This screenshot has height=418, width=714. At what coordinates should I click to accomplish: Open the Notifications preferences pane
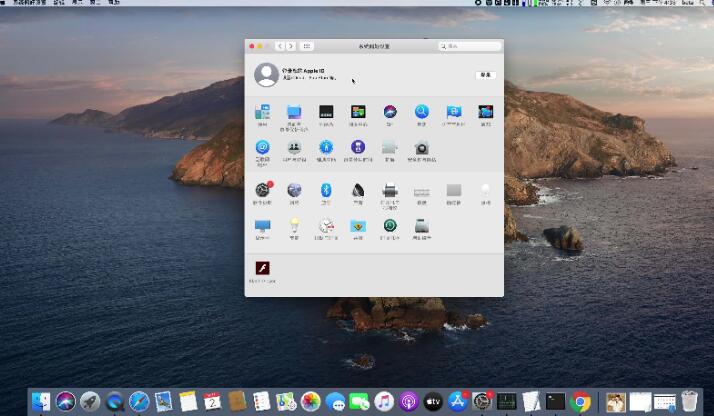coord(485,112)
